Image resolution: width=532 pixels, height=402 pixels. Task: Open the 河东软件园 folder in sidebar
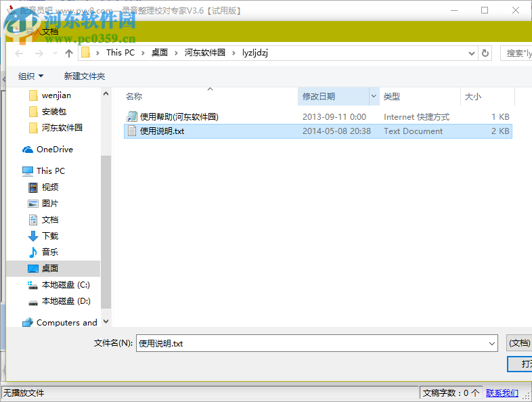point(62,127)
